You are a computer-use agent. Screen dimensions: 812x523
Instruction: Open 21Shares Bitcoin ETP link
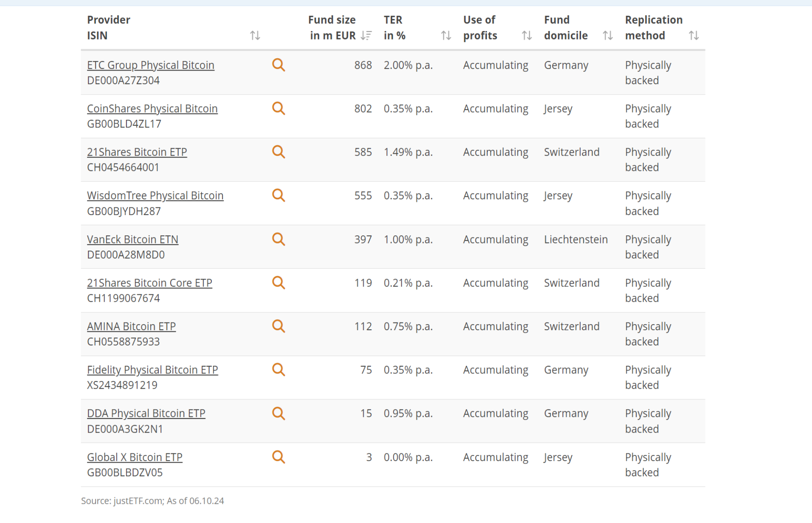pyautogui.click(x=137, y=152)
